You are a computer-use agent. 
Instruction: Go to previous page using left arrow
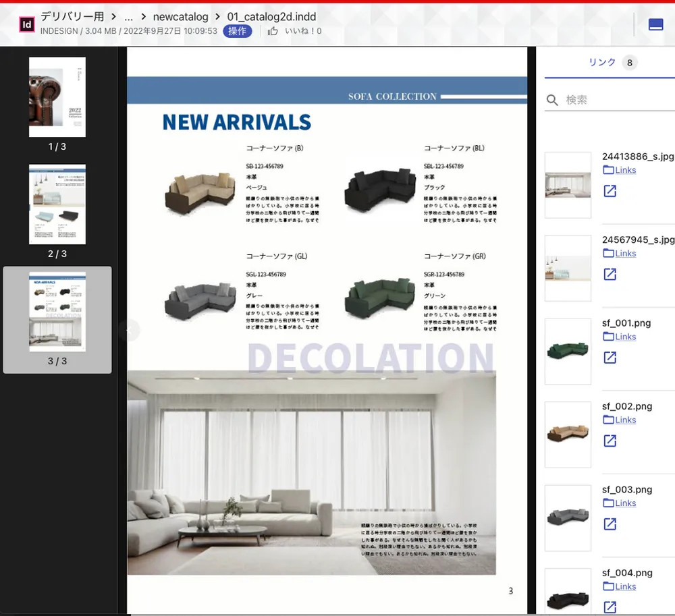(128, 330)
